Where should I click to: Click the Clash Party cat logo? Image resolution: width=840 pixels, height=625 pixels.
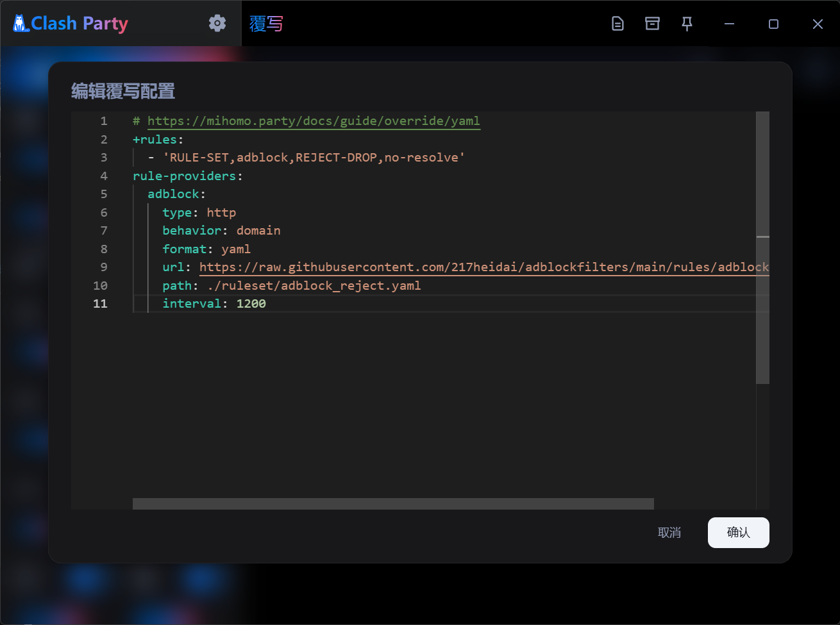21,24
